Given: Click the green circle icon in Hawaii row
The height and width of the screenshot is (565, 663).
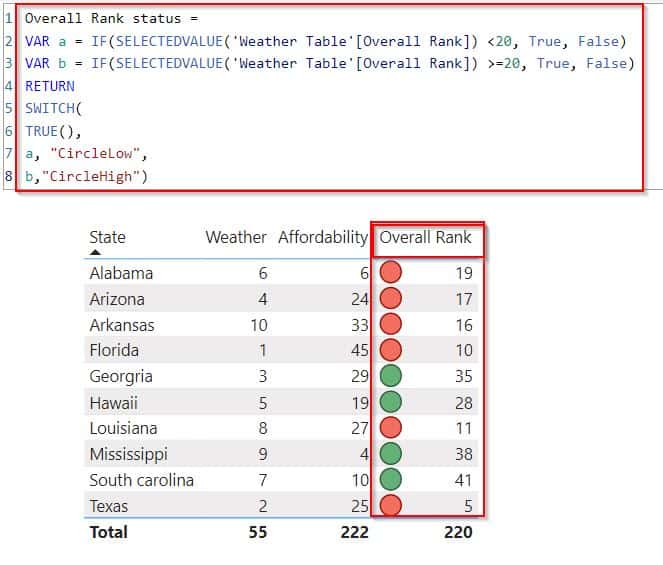Looking at the screenshot, I should 390,402.
